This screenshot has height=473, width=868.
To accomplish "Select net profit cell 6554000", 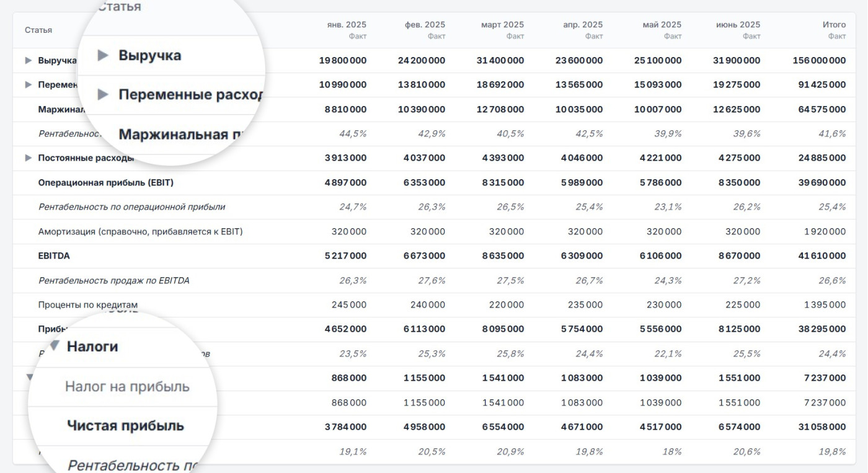I will pos(503,427).
